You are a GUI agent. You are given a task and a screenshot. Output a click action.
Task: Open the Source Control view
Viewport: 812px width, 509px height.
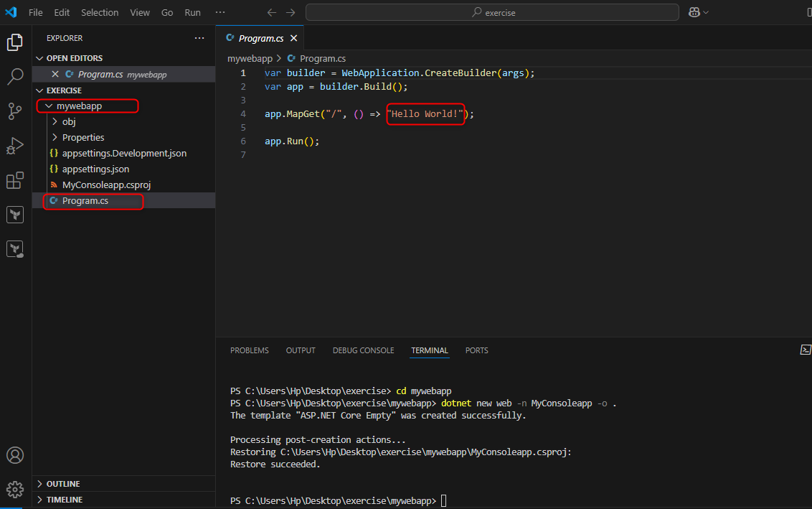point(15,111)
